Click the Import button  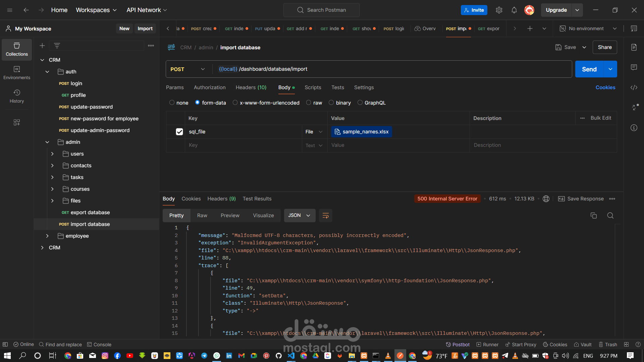(x=145, y=28)
